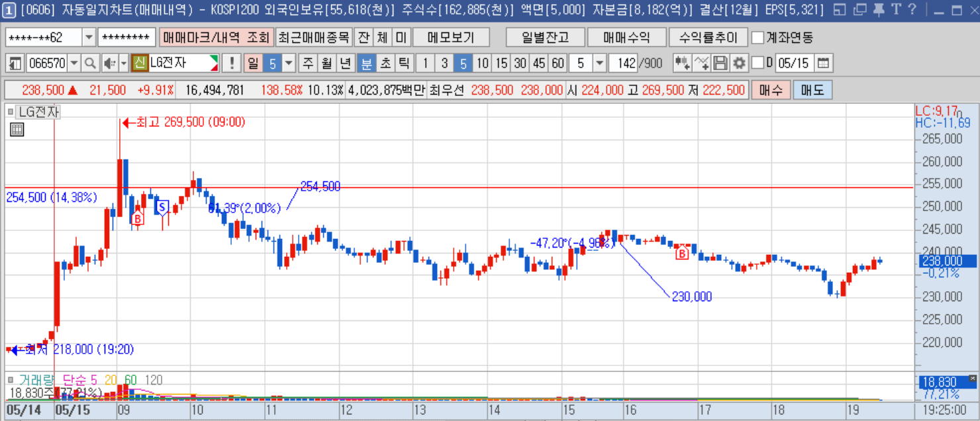Click the detach window icon in title bar

click(x=859, y=10)
